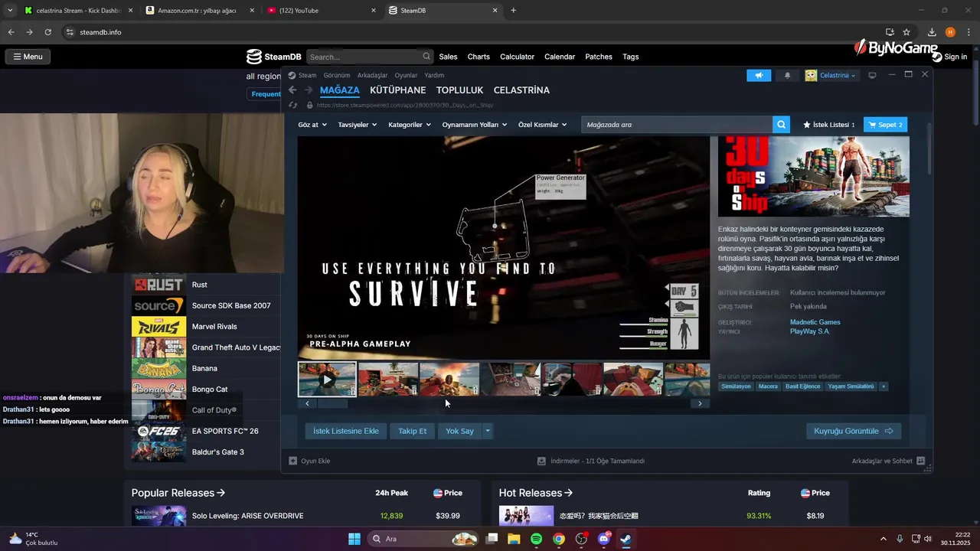Open a new Chrome tab

[x=513, y=11]
